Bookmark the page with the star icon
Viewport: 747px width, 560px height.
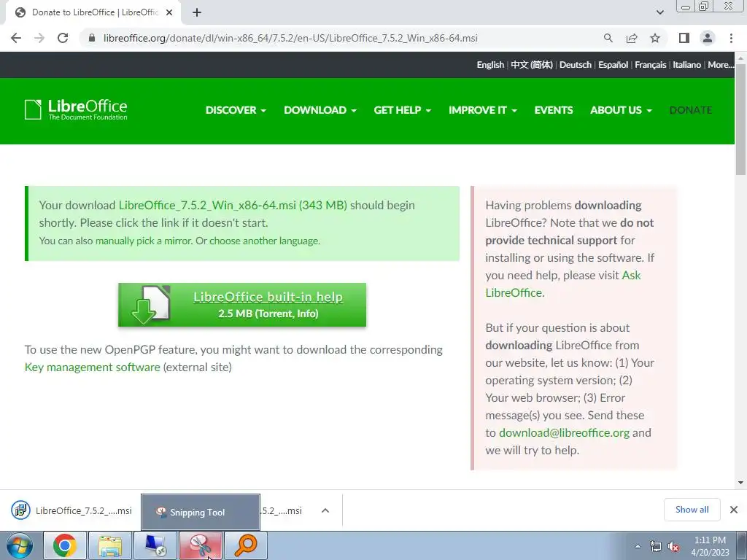[655, 38]
